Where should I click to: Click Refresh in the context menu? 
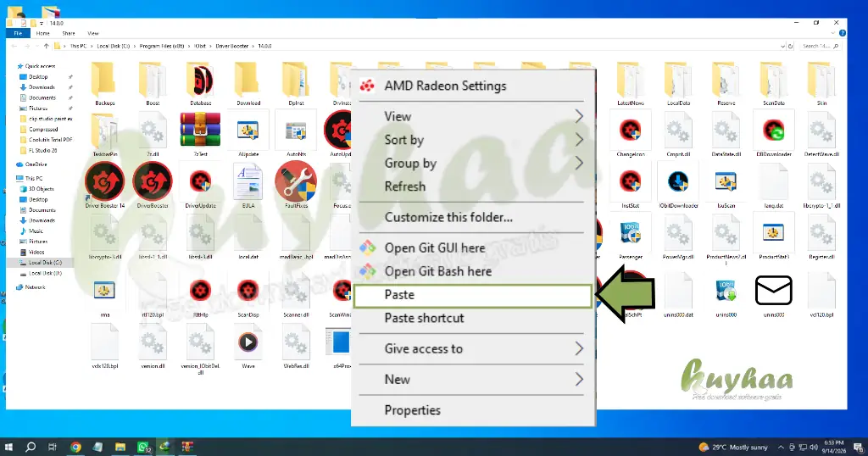coord(473,186)
